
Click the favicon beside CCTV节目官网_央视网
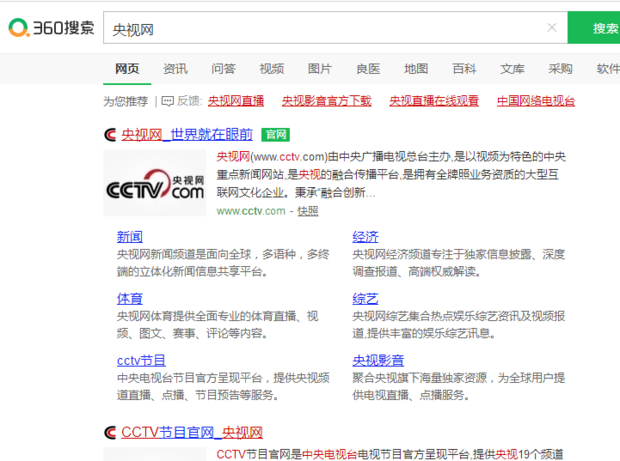tap(110, 433)
